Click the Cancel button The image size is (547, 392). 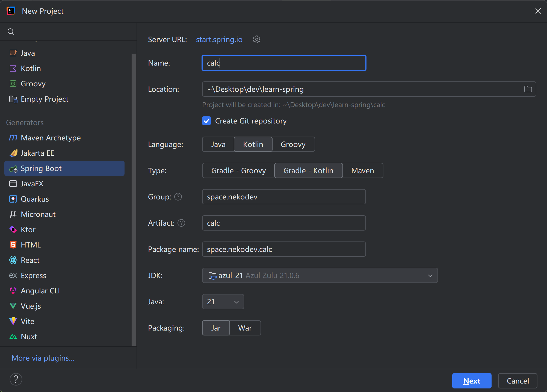pos(518,381)
